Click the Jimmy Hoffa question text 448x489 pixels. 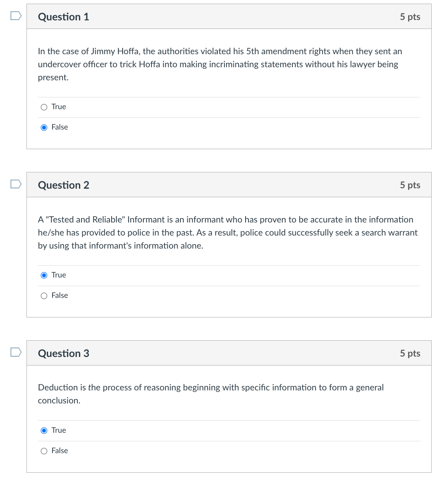point(220,64)
